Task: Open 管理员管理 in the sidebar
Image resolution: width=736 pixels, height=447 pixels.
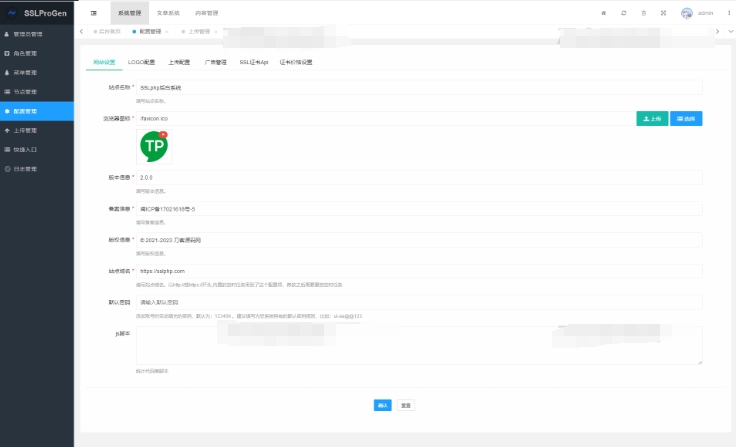Action: click(37, 34)
